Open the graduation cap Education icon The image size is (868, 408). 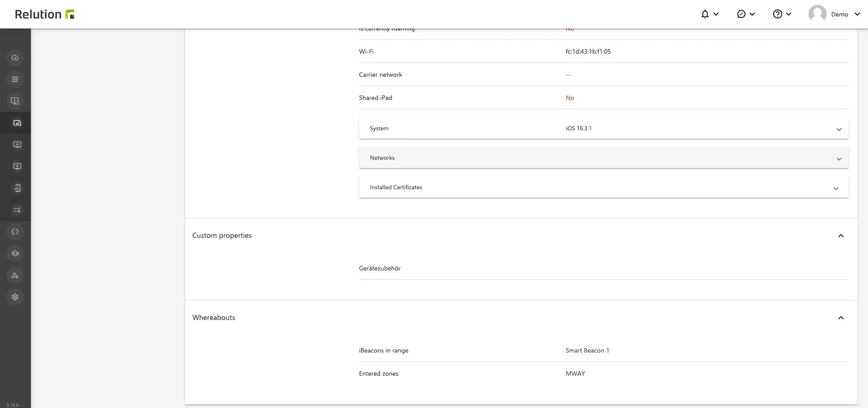point(15,253)
